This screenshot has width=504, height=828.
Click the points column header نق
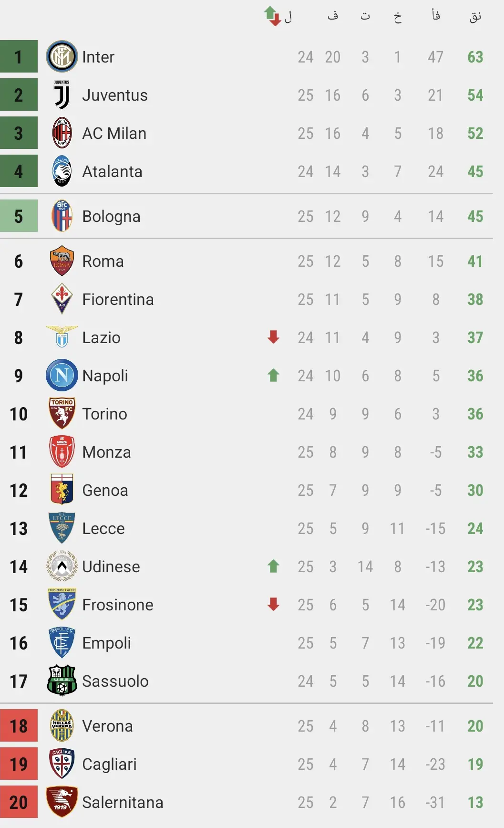(475, 17)
